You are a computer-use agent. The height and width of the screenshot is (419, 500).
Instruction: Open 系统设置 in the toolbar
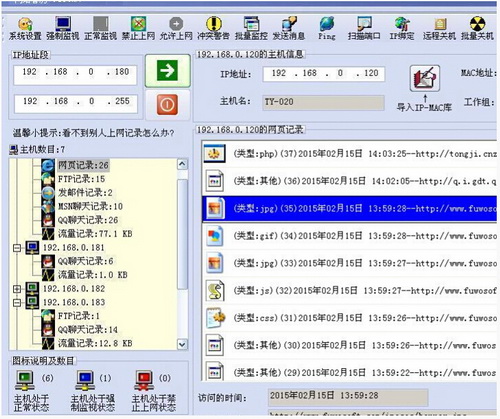pos(25,28)
